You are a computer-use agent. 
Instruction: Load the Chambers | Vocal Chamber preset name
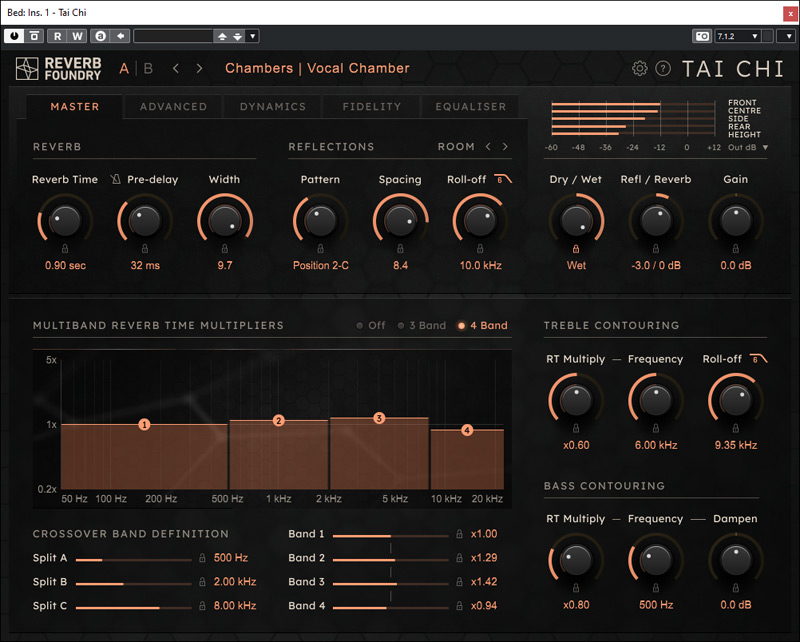(317, 69)
